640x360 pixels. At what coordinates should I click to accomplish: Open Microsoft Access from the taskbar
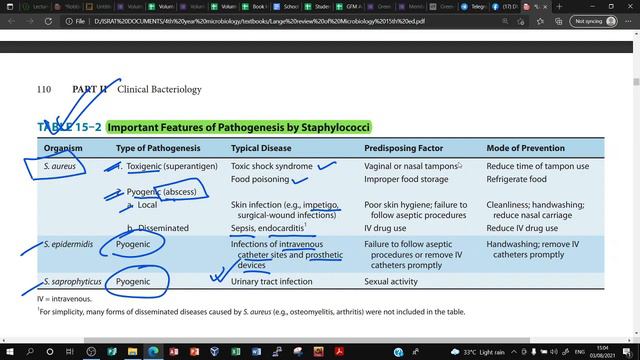click(x=173, y=351)
